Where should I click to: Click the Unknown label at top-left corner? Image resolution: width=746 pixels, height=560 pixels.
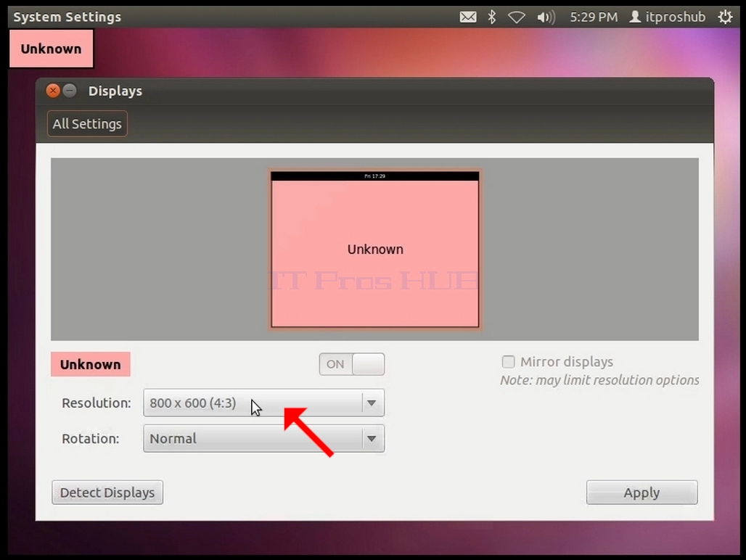coord(52,49)
